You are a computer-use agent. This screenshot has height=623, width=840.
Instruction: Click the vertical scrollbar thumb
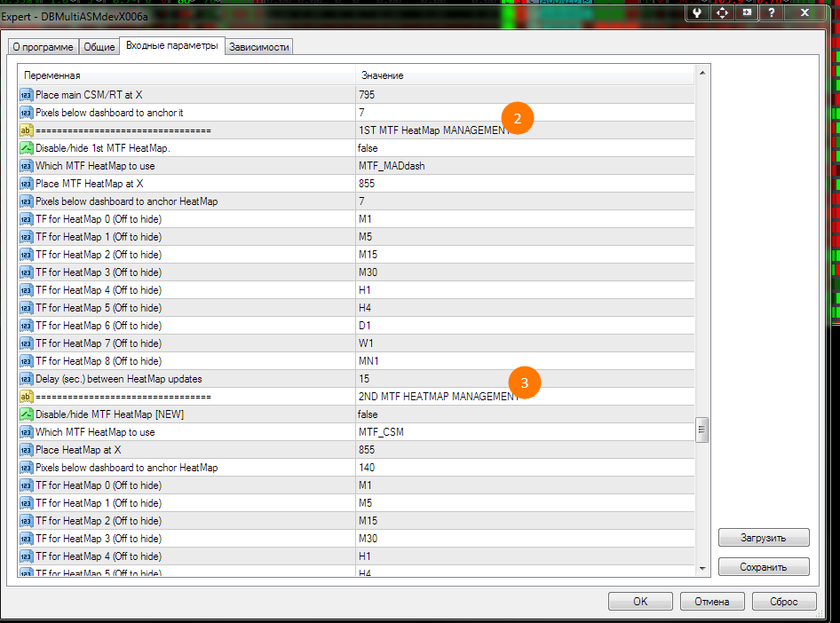tap(702, 430)
